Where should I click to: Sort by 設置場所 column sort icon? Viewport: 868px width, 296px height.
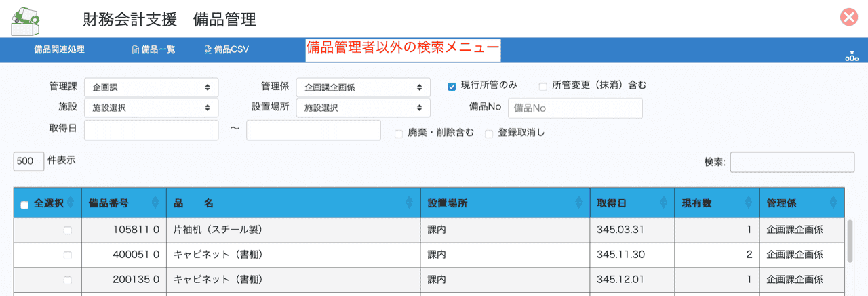point(578,203)
